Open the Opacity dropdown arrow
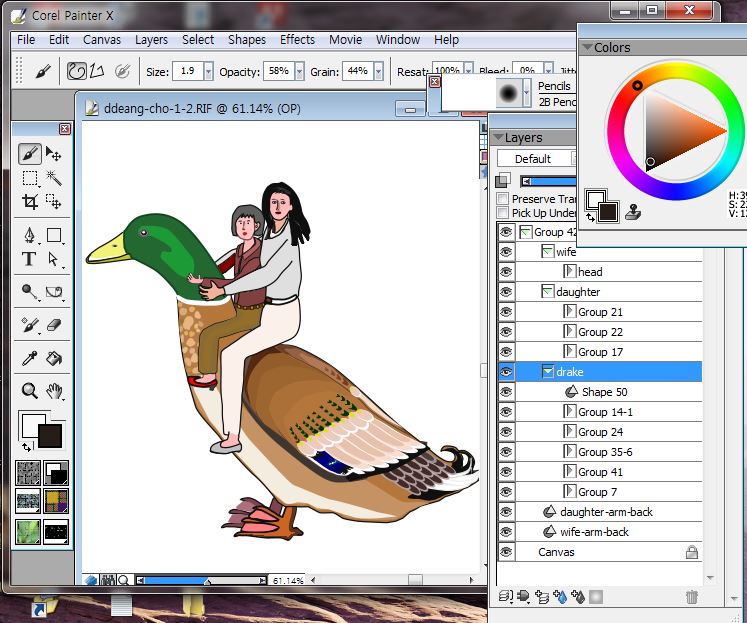The width and height of the screenshot is (747, 623). point(300,72)
